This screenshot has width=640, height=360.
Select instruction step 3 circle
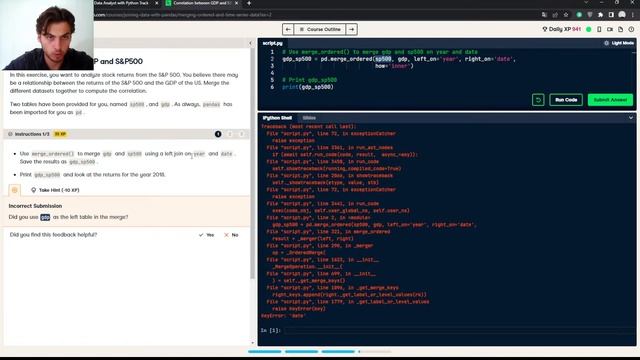(241, 134)
